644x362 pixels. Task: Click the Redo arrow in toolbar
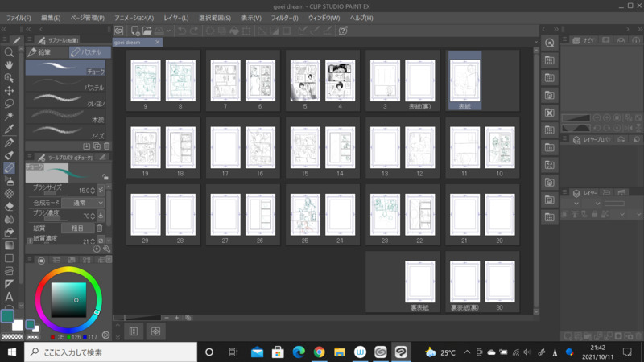pyautogui.click(x=194, y=31)
